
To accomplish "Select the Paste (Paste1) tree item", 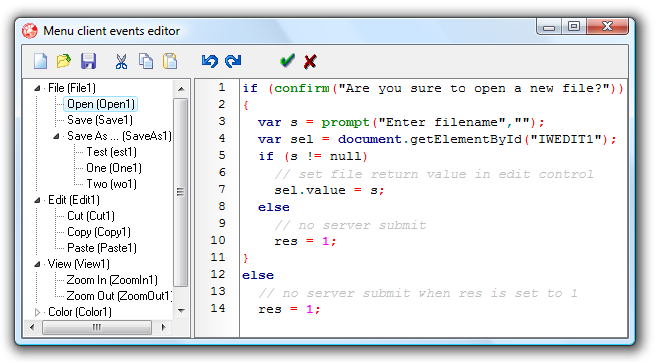I will coord(102,248).
